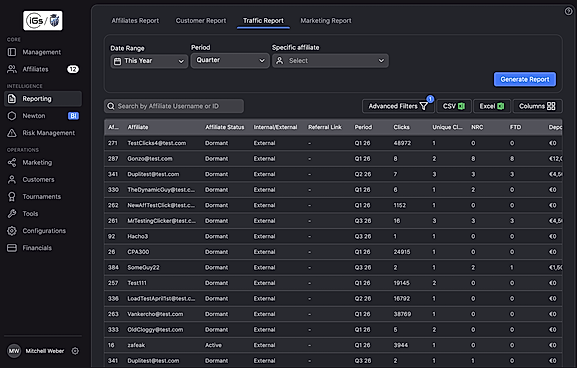The height and width of the screenshot is (368, 577).
Task: Sort by the FTD column header
Action: tap(515, 127)
